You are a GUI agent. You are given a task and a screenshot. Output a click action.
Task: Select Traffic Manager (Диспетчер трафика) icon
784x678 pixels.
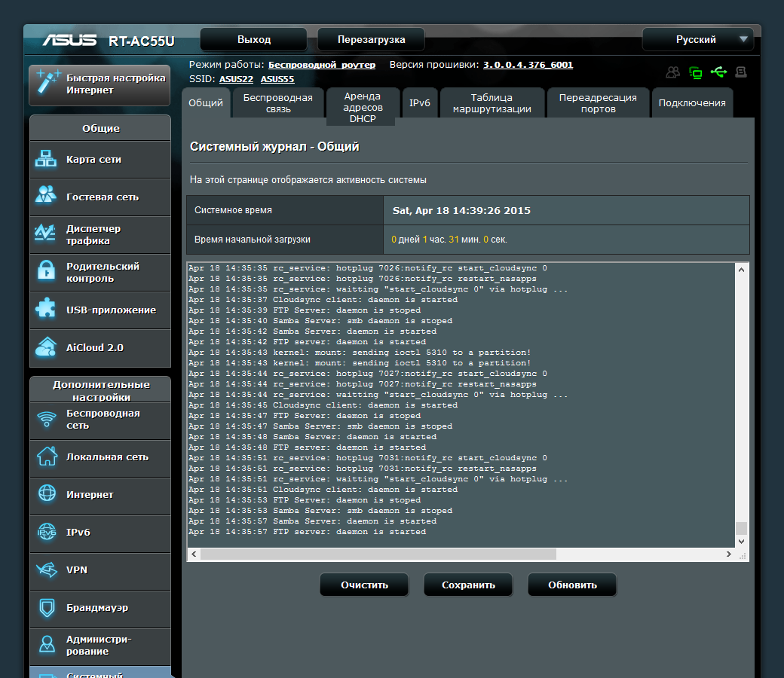(46, 234)
